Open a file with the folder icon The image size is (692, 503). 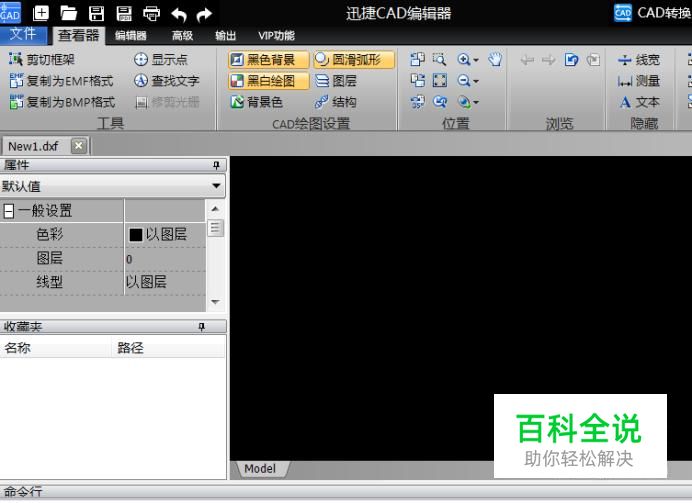click(68, 13)
